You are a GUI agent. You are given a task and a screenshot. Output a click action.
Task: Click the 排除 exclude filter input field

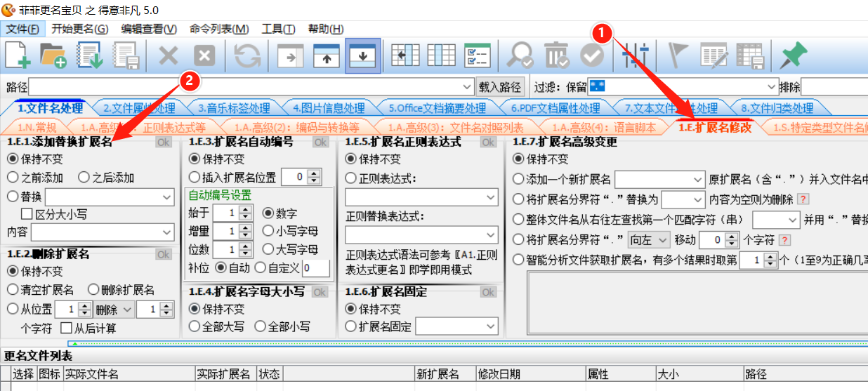click(834, 87)
